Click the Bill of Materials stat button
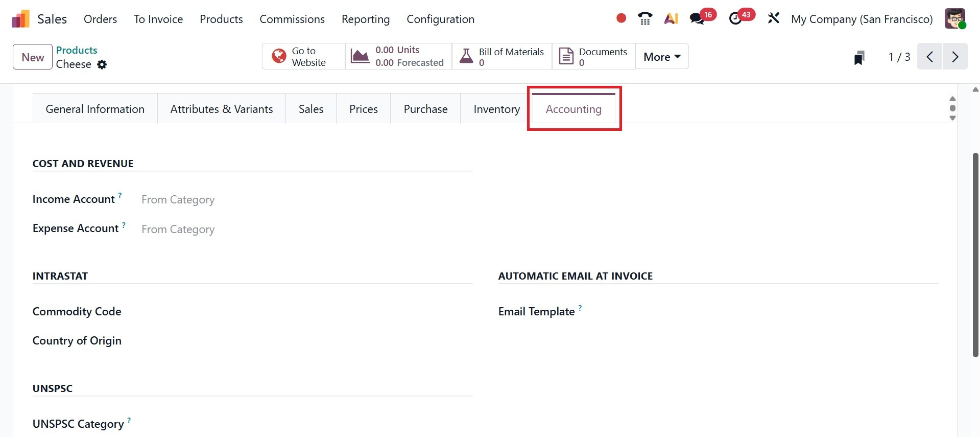 click(x=502, y=57)
